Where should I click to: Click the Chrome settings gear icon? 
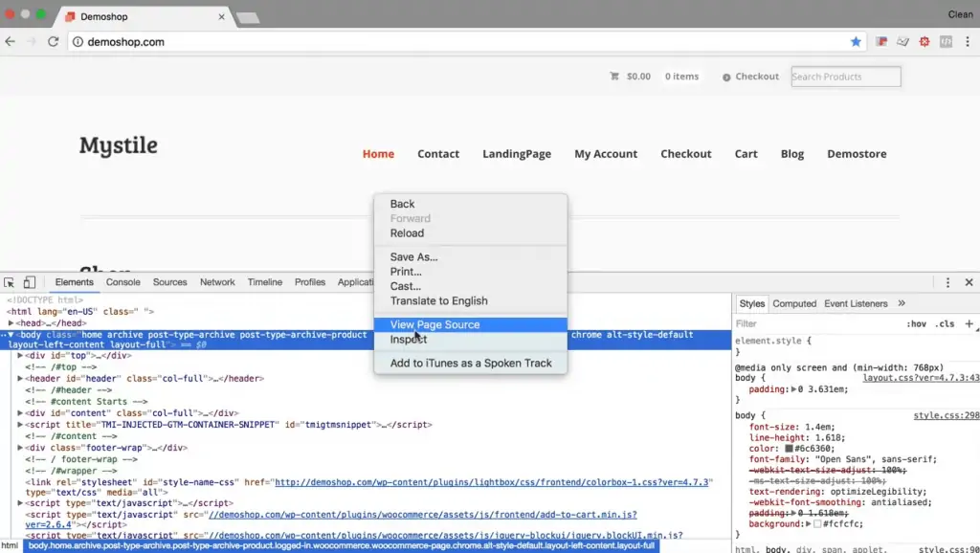coord(924,41)
